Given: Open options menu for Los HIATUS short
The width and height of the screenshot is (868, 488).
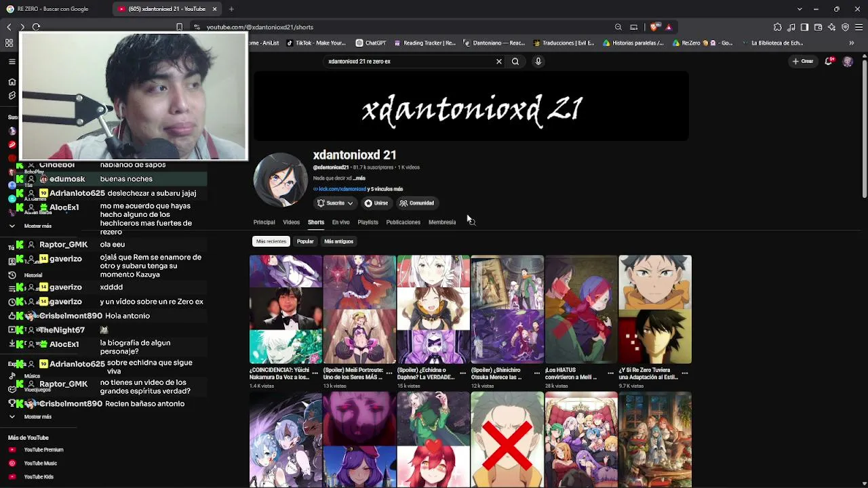Looking at the screenshot, I should (x=611, y=373).
